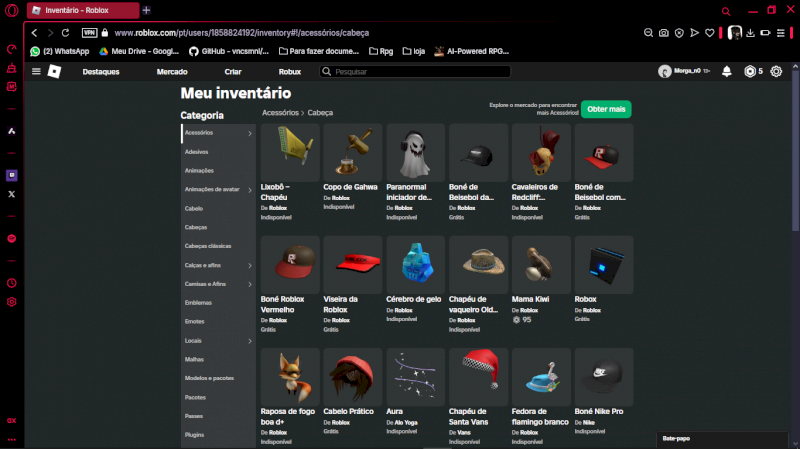Select the Cabelo category
Image resolution: width=800 pixels, height=449 pixels.
point(218,209)
